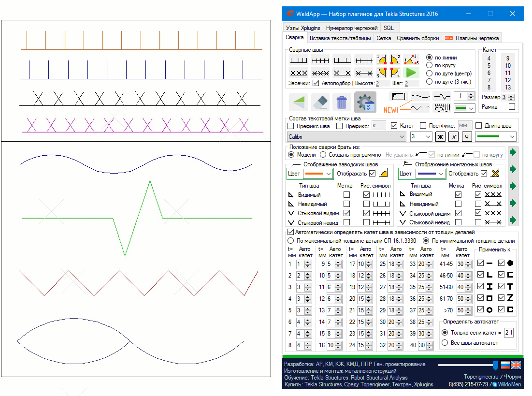Image resolution: width=532 pixels, height=396 pixels.
Task: Select 'Все швы автокатет' option
Action: point(445,343)
